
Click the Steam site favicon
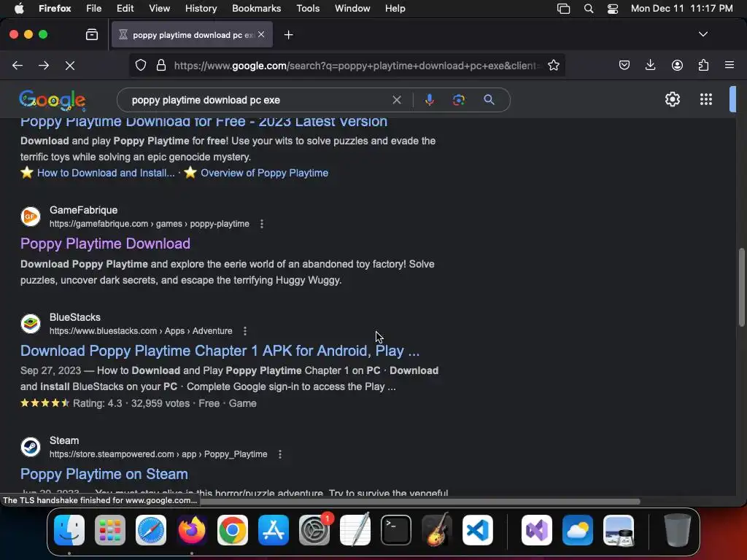pyautogui.click(x=31, y=447)
